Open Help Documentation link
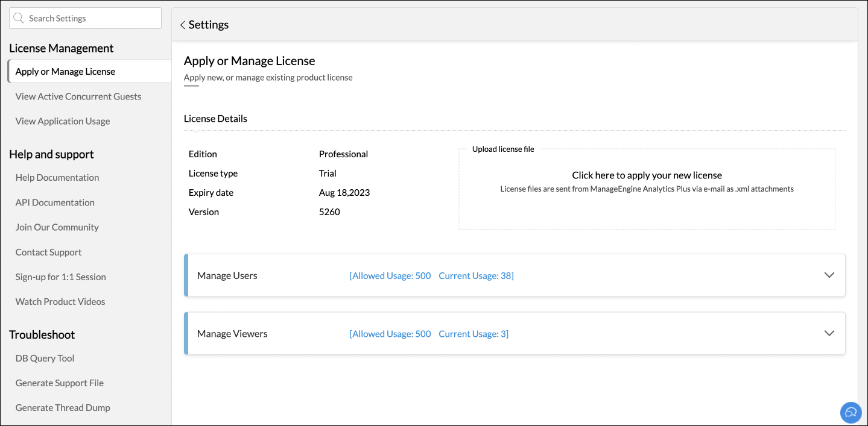The height and width of the screenshot is (426, 868). click(x=57, y=178)
